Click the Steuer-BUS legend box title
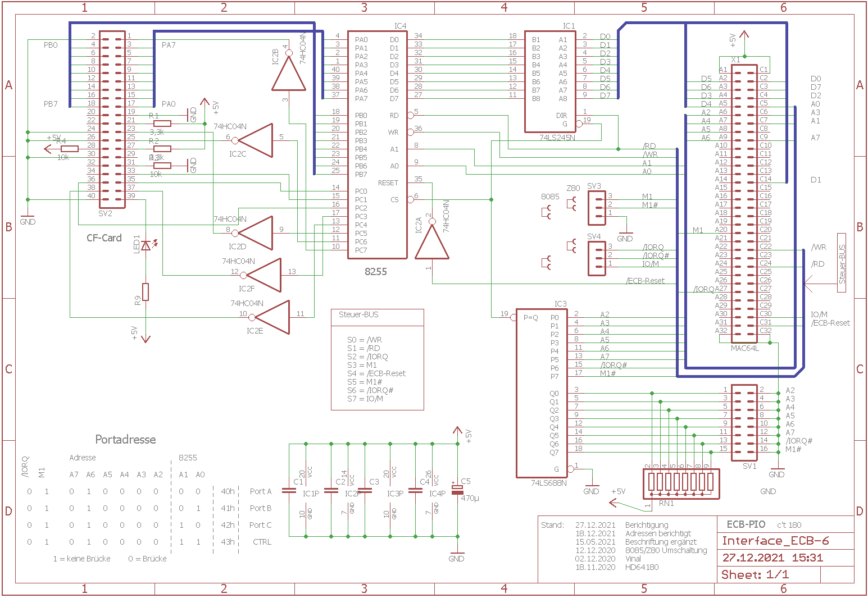 click(x=358, y=315)
